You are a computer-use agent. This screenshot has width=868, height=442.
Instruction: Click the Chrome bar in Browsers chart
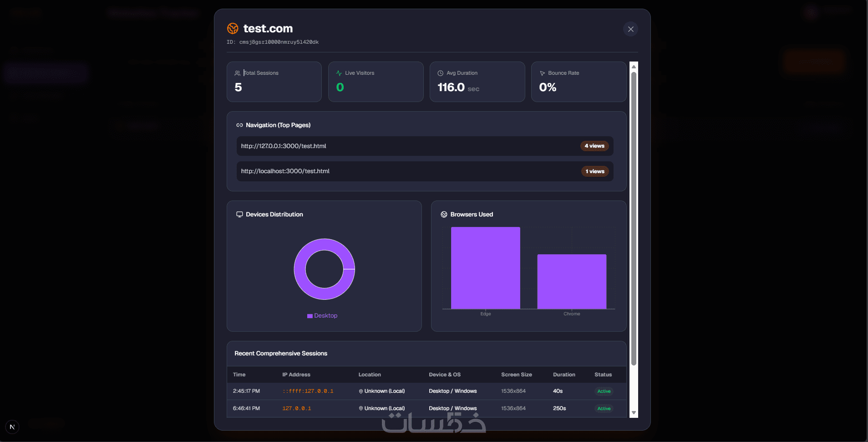tap(572, 282)
